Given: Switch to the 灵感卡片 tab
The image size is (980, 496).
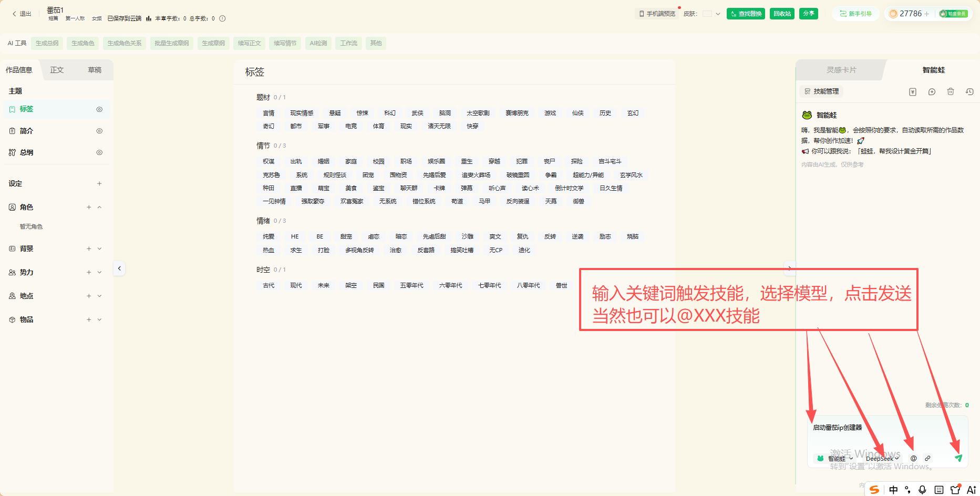Looking at the screenshot, I should pyautogui.click(x=841, y=70).
